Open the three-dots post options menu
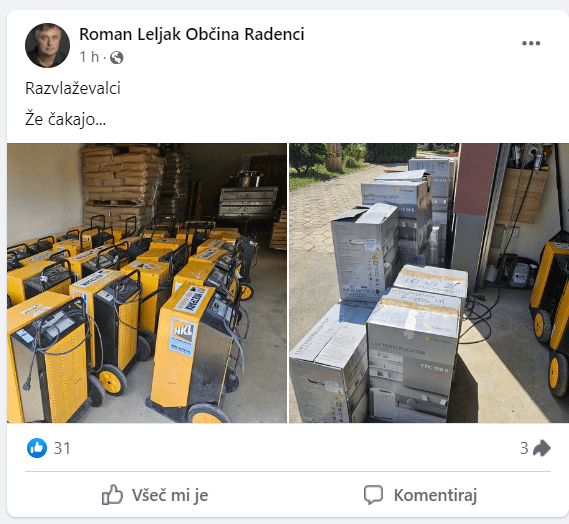The height and width of the screenshot is (524, 569). [x=531, y=43]
